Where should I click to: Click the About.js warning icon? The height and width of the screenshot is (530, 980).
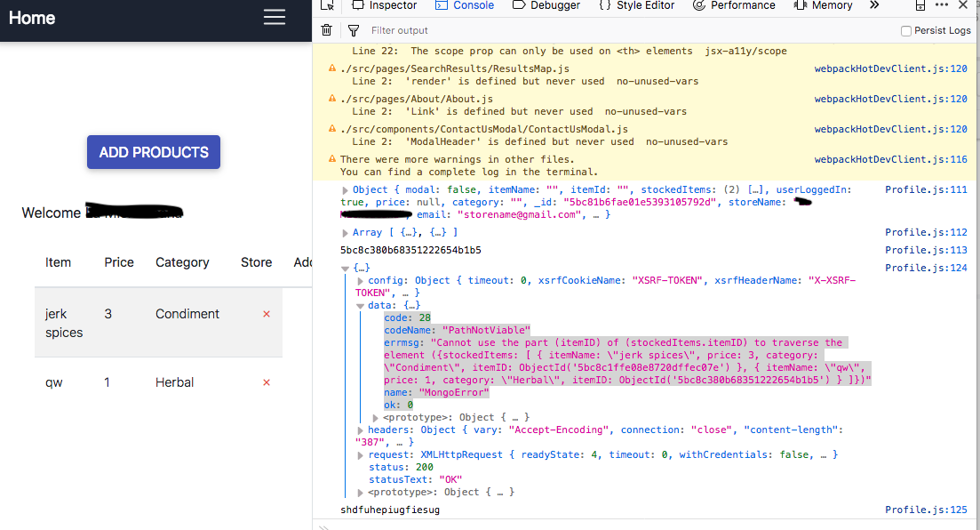coord(332,98)
